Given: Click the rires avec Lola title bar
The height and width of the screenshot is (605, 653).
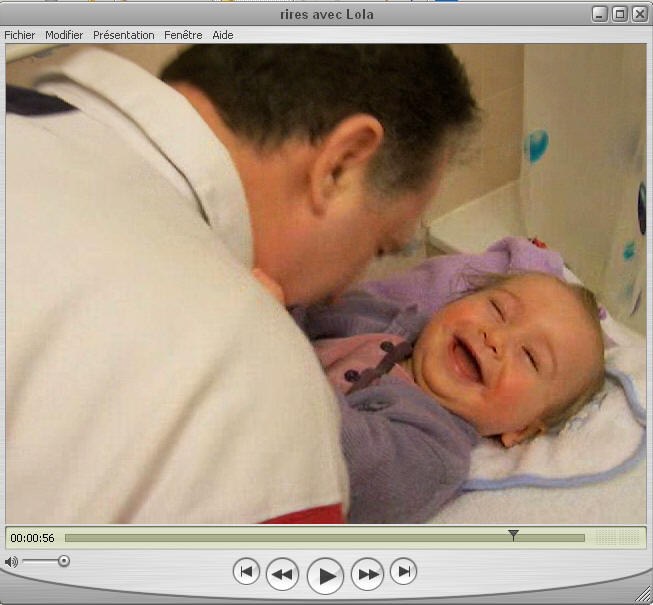Looking at the screenshot, I should (326, 15).
